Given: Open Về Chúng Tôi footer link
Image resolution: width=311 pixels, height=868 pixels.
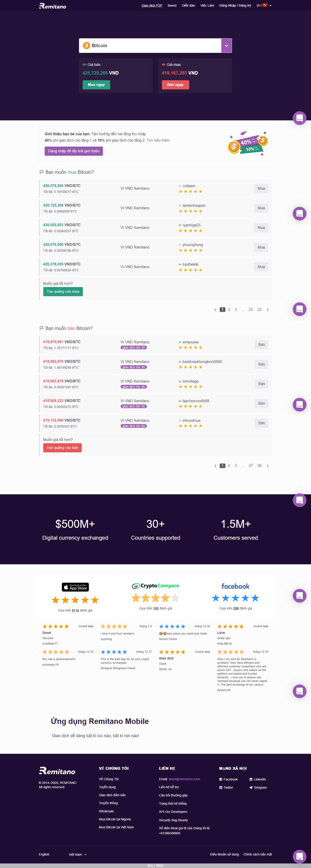Looking at the screenshot, I should pyautogui.click(x=109, y=779).
